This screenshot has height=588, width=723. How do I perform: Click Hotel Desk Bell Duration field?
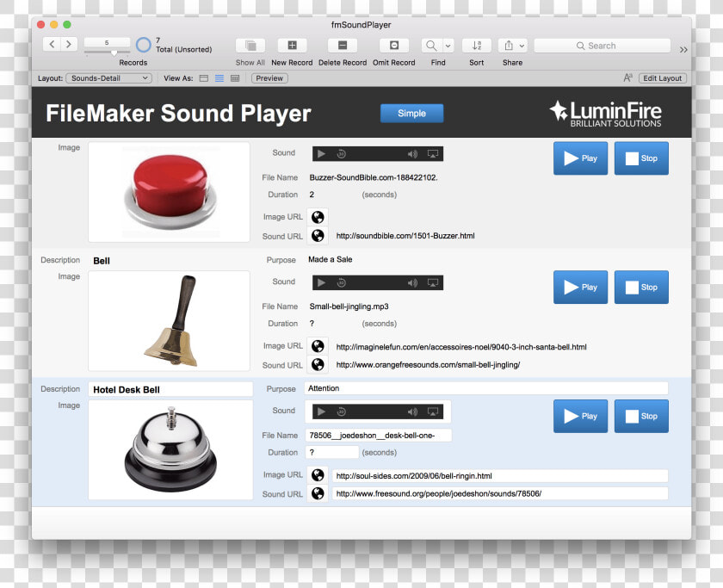tap(332, 453)
